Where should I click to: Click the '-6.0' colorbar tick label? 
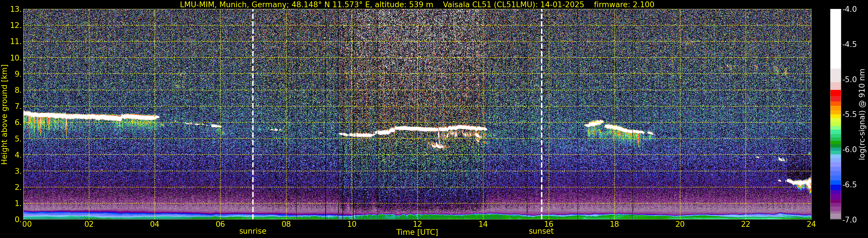tap(850, 150)
